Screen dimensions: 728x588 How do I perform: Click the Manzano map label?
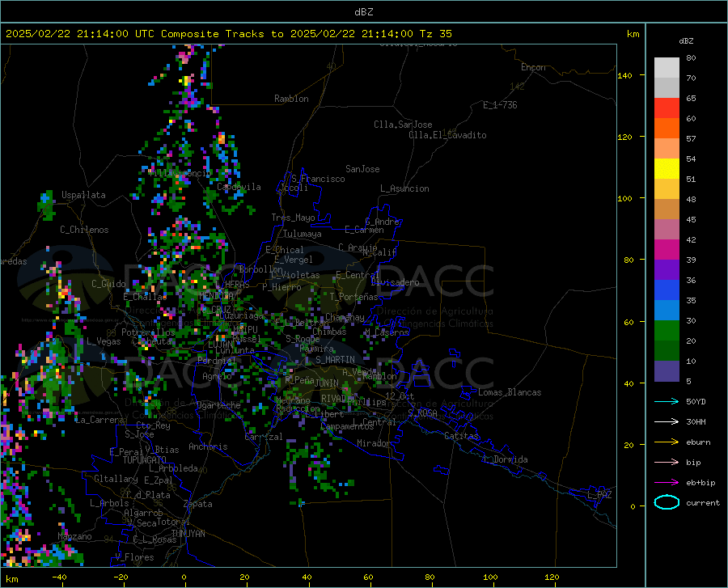point(74,536)
